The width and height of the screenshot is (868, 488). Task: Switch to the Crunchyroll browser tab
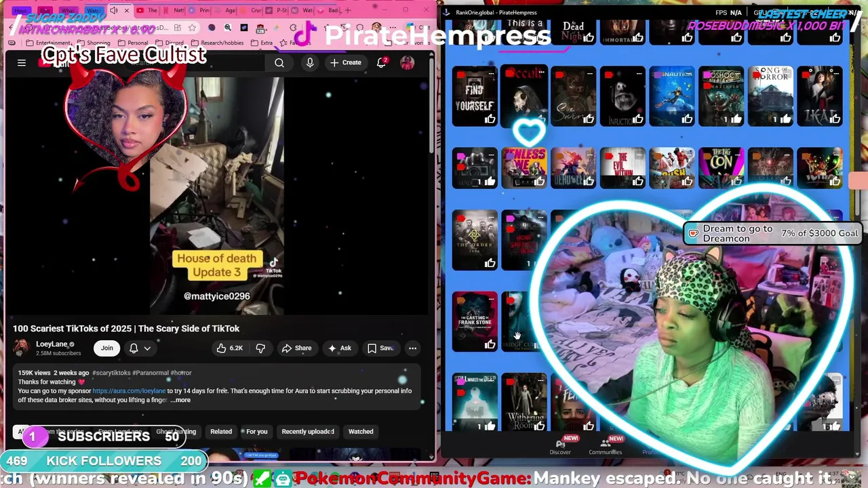coord(251,11)
